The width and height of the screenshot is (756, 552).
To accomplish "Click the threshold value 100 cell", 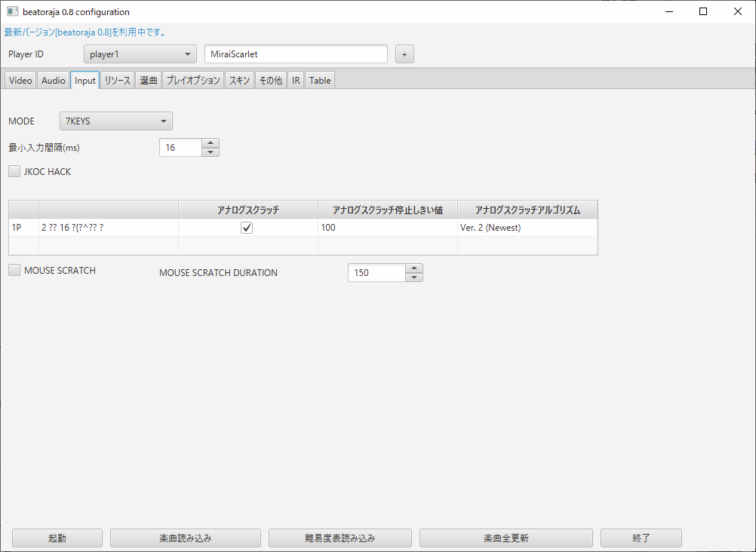I will point(388,228).
